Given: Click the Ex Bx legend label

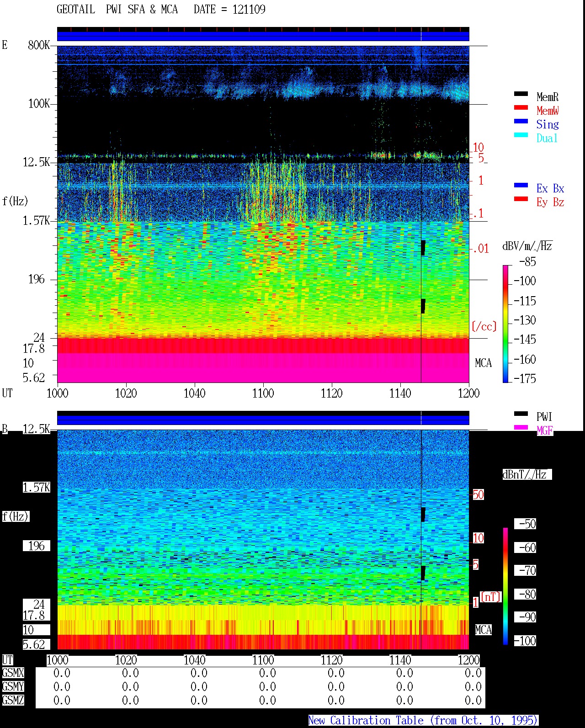Looking at the screenshot, I should [x=550, y=188].
